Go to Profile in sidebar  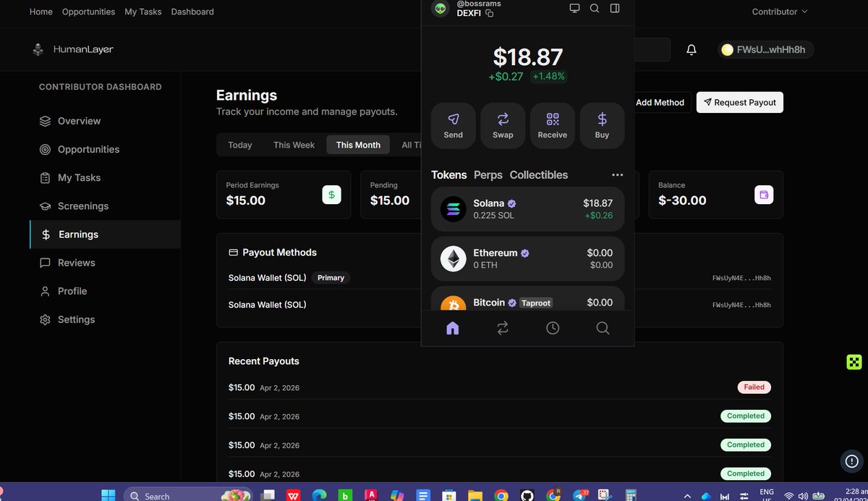[105, 291]
